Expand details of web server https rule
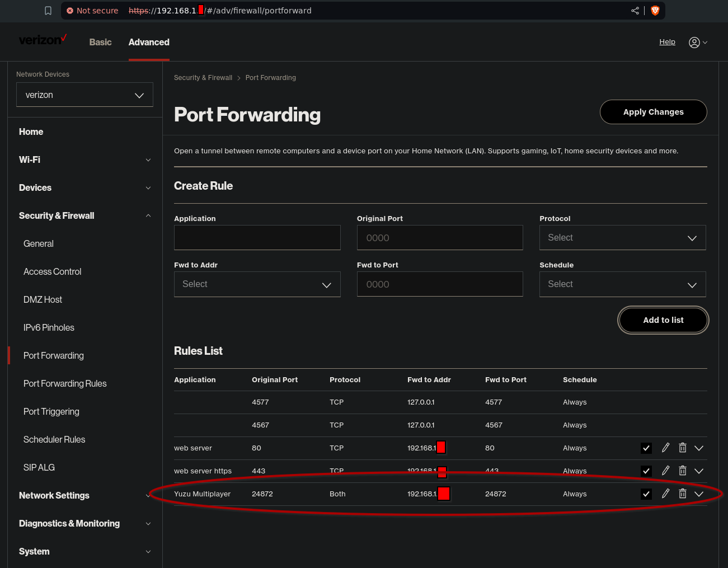Viewport: 728px width, 568px height. click(699, 471)
